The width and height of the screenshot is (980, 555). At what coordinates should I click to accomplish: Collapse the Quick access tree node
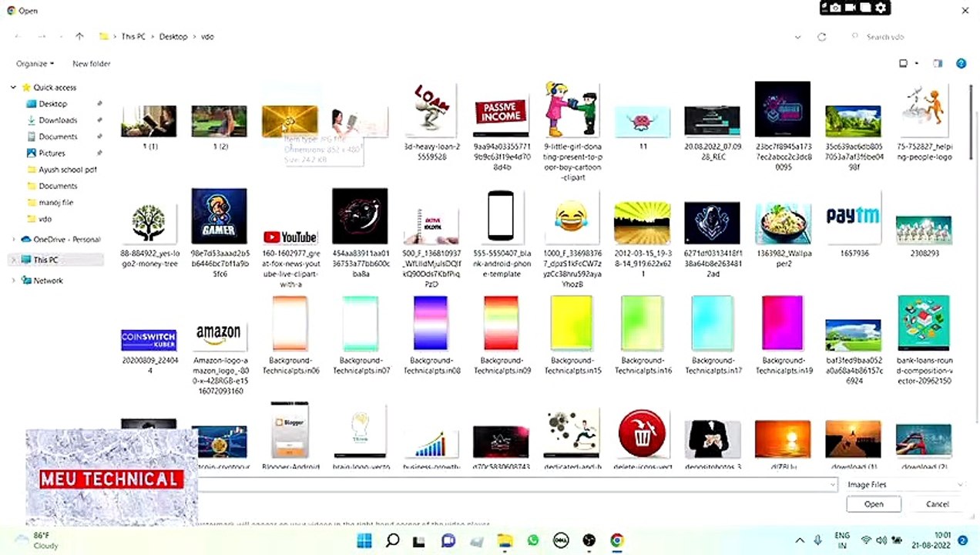click(13, 87)
